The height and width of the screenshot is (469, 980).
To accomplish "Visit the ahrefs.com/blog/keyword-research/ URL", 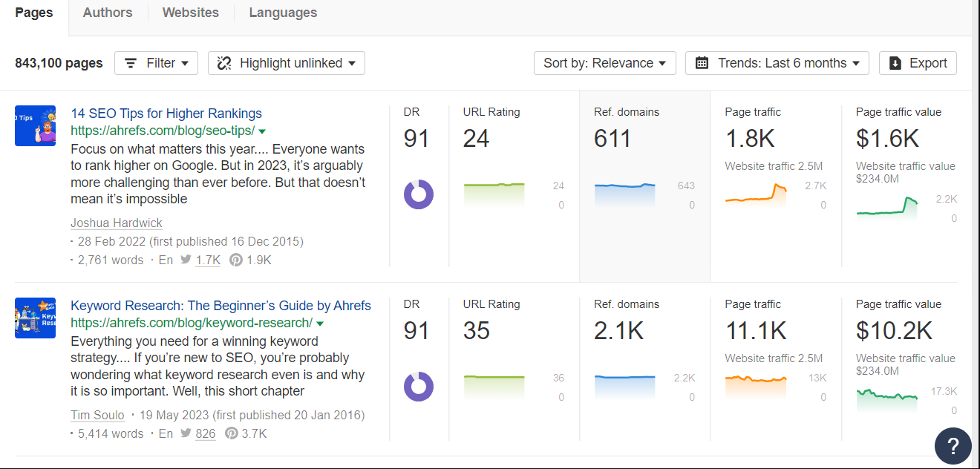I will pos(192,323).
